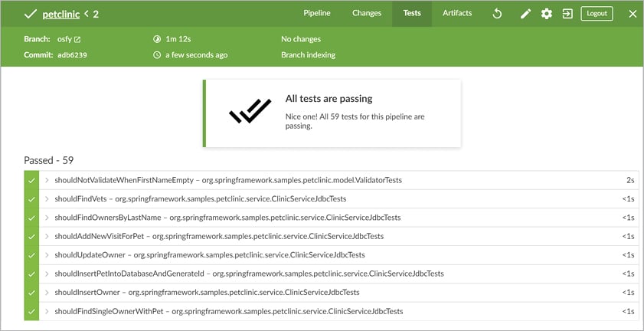The width and height of the screenshot is (644, 331).
Task: Open the Artifacts tab
Action: [457, 14]
